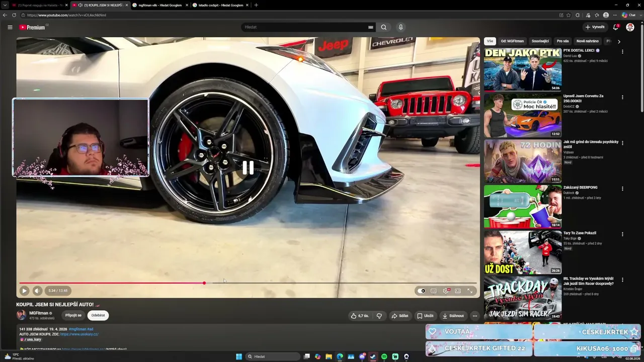Reload the current page
Screen dimensions: 644x362
(x=14, y=15)
